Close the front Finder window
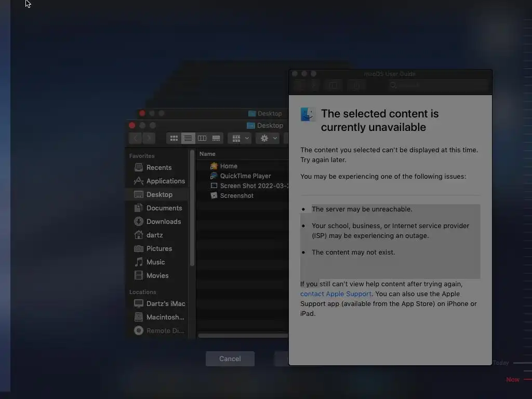The image size is (532, 399). pos(132,126)
